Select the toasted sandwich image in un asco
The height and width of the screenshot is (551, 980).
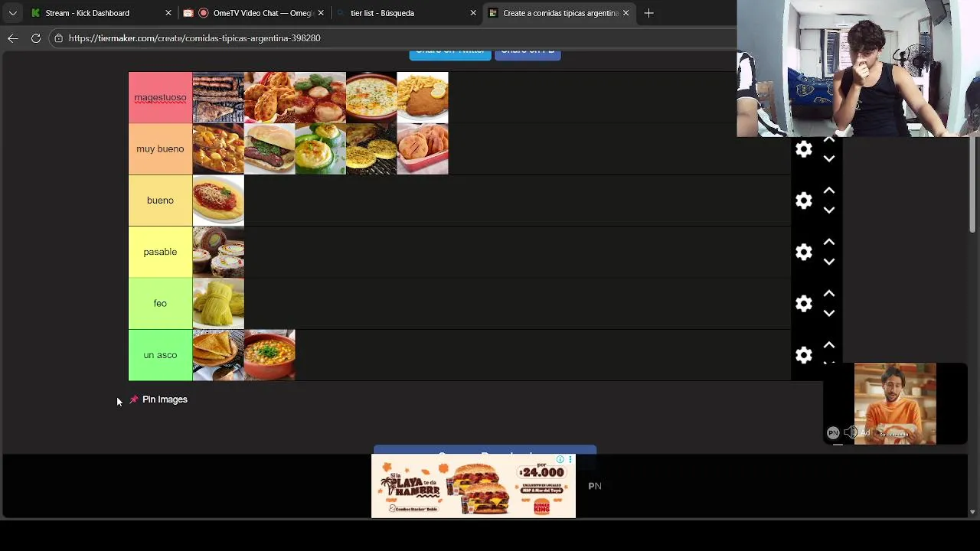[218, 355]
